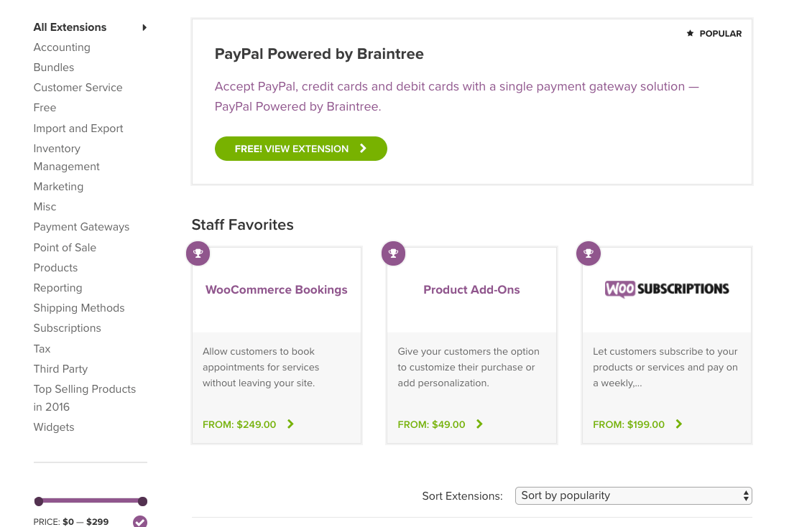Select the Products category
Viewport: 812px width, 527px height.
point(55,268)
